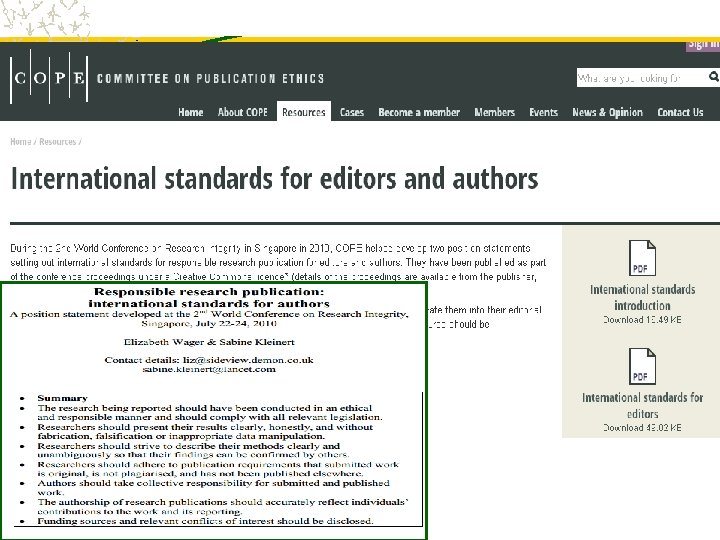Open the International standards for editors PDF icon
This screenshot has width=720, height=540.
point(642,366)
